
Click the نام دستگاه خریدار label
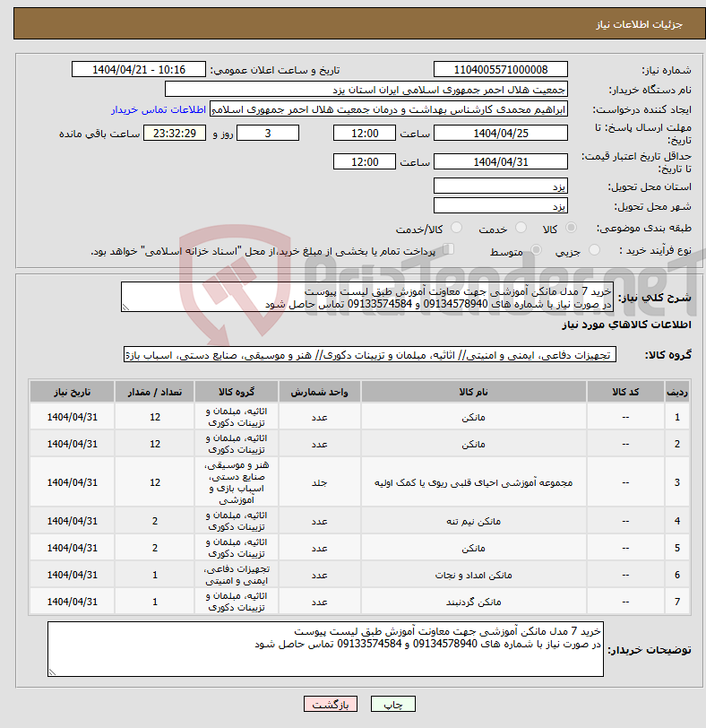[x=650, y=90]
